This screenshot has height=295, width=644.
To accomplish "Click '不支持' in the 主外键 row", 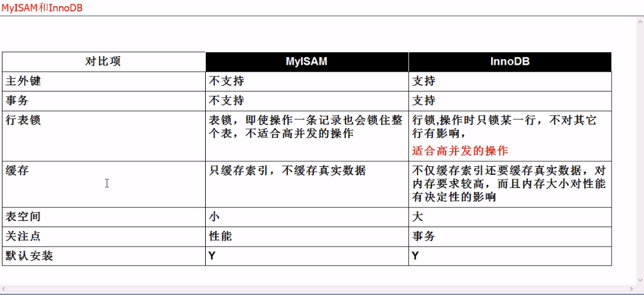I will click(x=226, y=81).
